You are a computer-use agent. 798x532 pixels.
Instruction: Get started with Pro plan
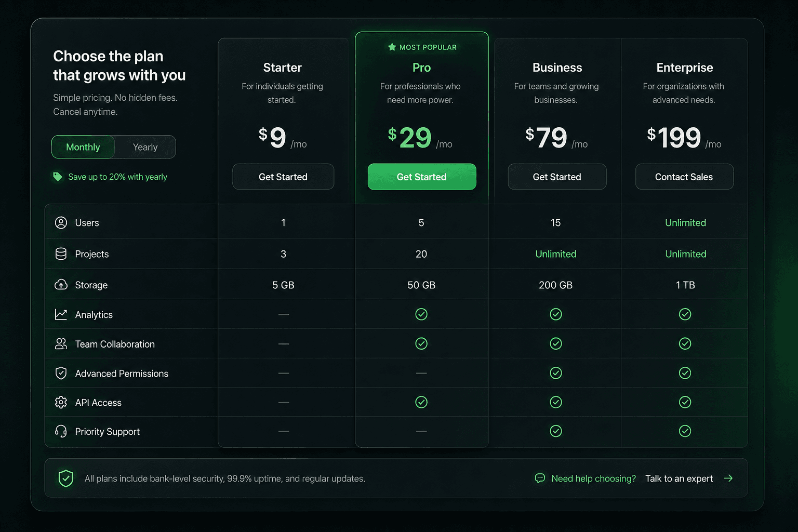[x=422, y=177]
